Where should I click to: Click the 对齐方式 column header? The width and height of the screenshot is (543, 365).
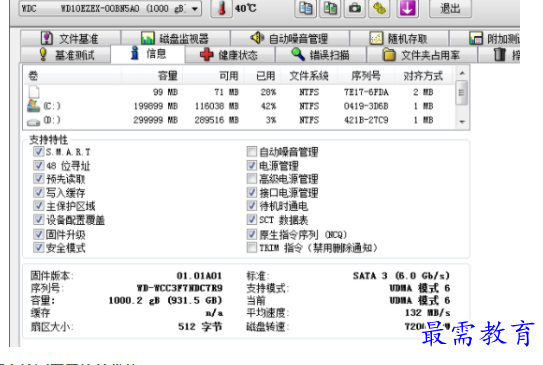[423, 75]
